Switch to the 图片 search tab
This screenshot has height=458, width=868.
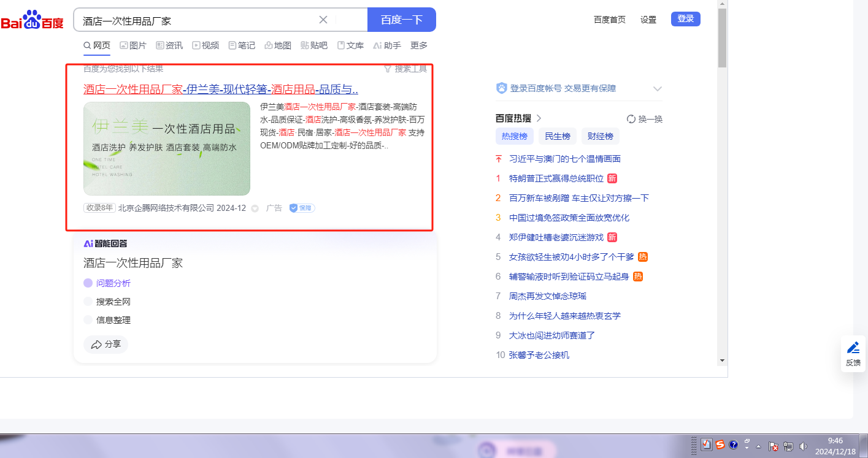tap(133, 45)
